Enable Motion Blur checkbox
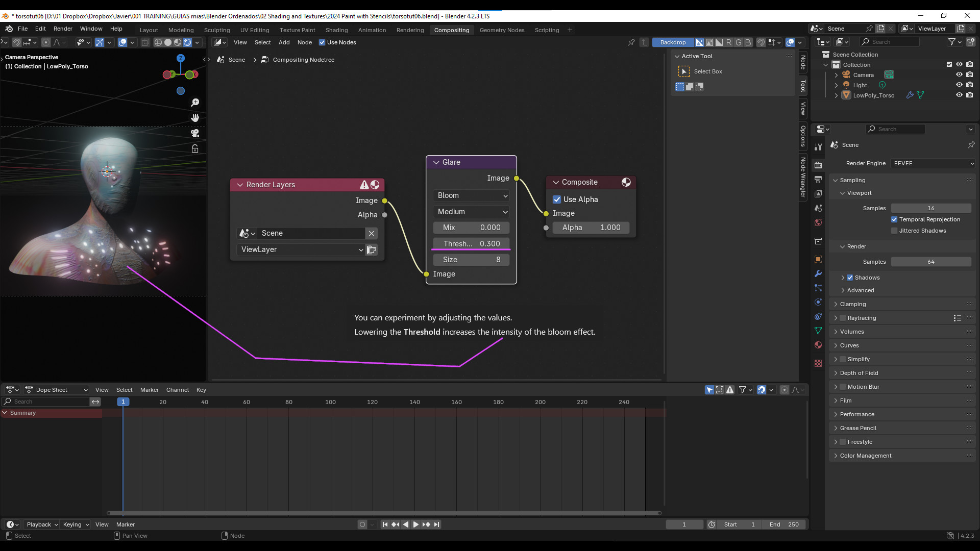The width and height of the screenshot is (980, 551). 843,387
